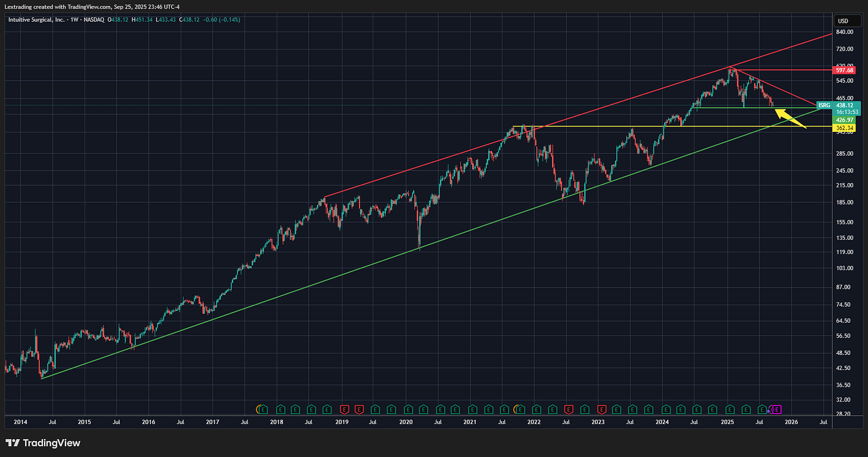Image resolution: width=868 pixels, height=457 pixels.
Task: Click green earnings marker above the 2024 label
Action: [666, 409]
